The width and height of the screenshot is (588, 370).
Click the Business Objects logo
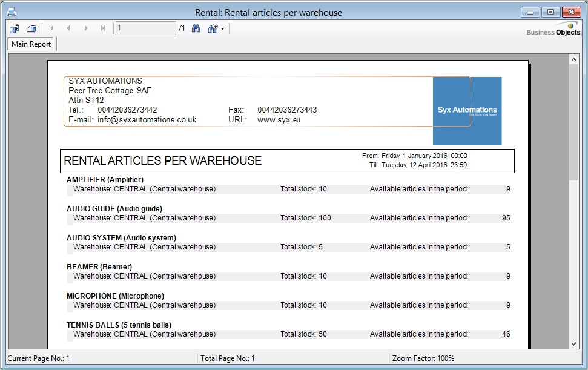[553, 29]
